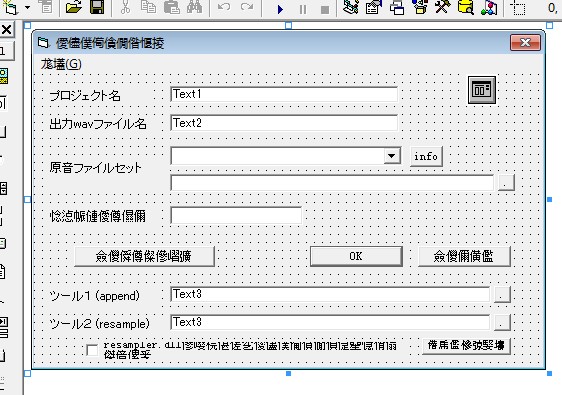Click the Cut scissors icon
This screenshot has width=562, height=395.
coord(125,7)
